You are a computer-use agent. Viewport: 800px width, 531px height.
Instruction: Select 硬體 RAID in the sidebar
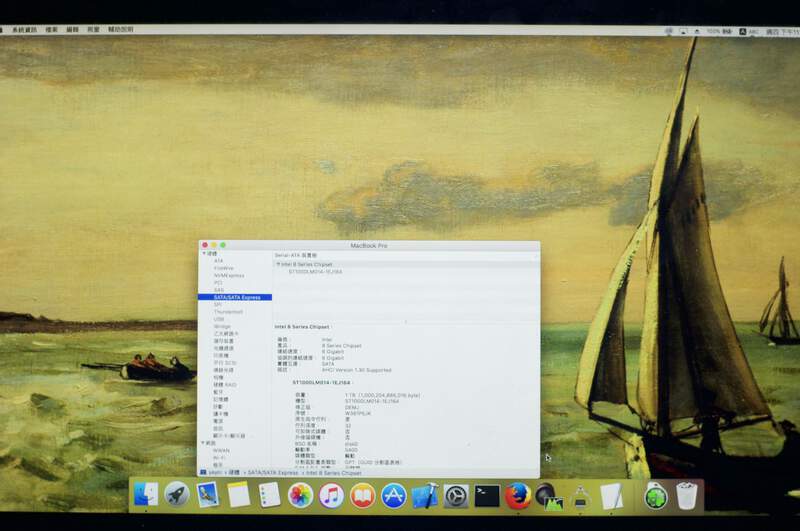225,385
